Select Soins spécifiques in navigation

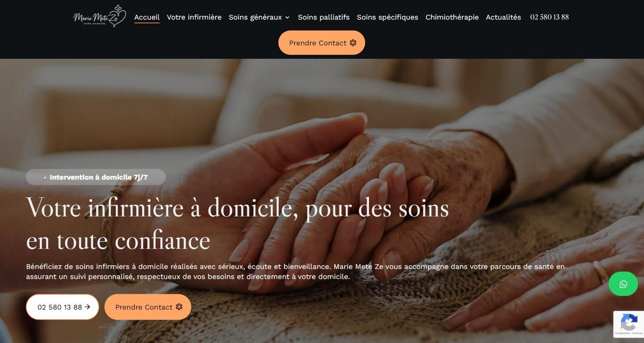tap(387, 17)
